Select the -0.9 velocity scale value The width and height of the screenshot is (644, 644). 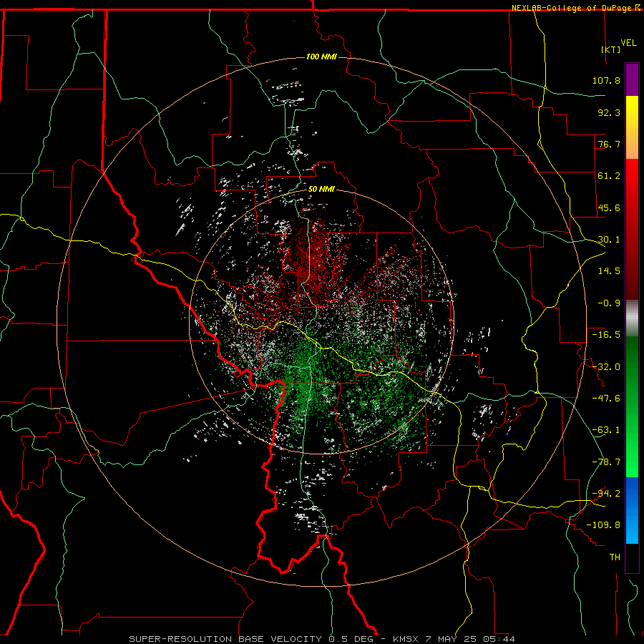pyautogui.click(x=609, y=303)
